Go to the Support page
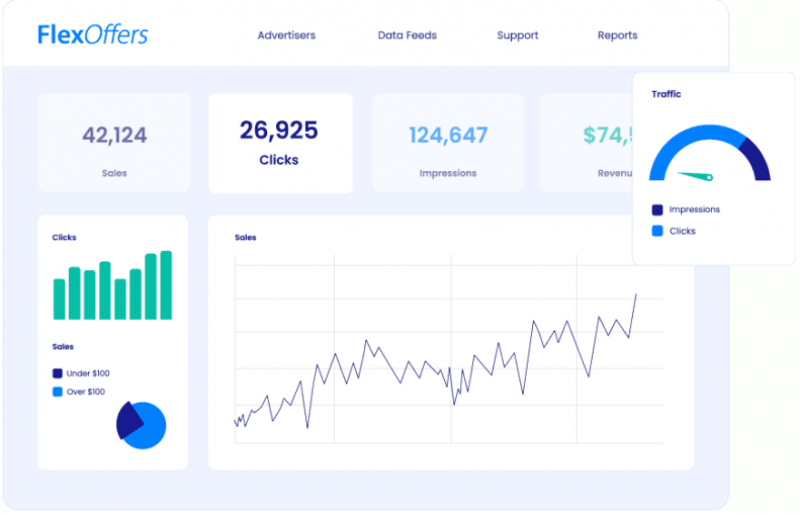The width and height of the screenshot is (800, 513). point(517,35)
